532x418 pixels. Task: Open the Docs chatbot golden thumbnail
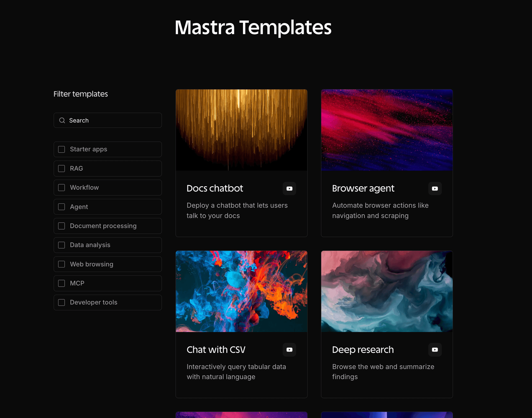[241, 130]
